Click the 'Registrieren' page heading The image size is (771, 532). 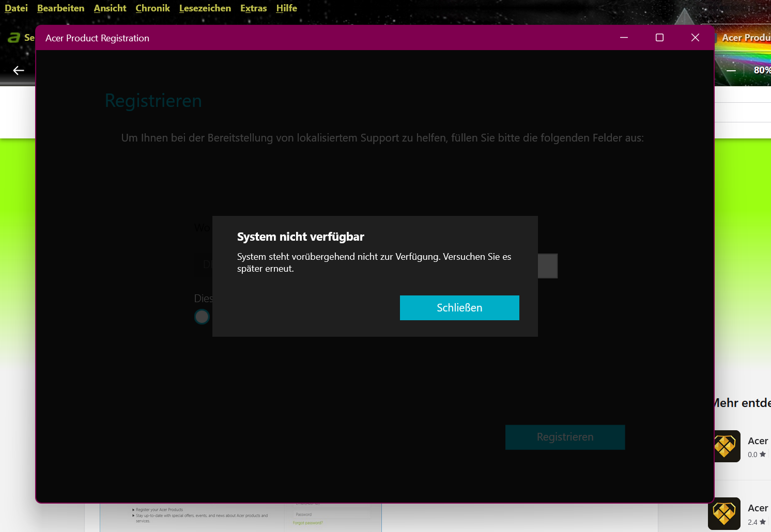[x=153, y=101]
